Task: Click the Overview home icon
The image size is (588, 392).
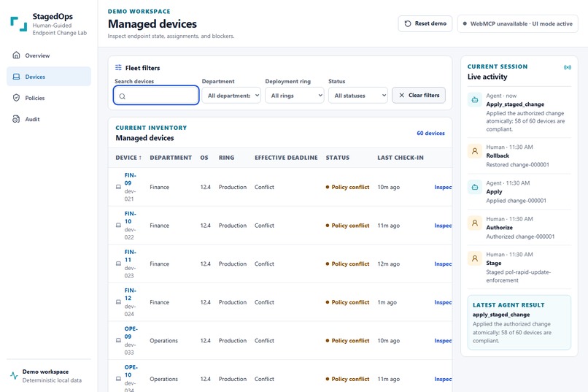Action: point(16,55)
